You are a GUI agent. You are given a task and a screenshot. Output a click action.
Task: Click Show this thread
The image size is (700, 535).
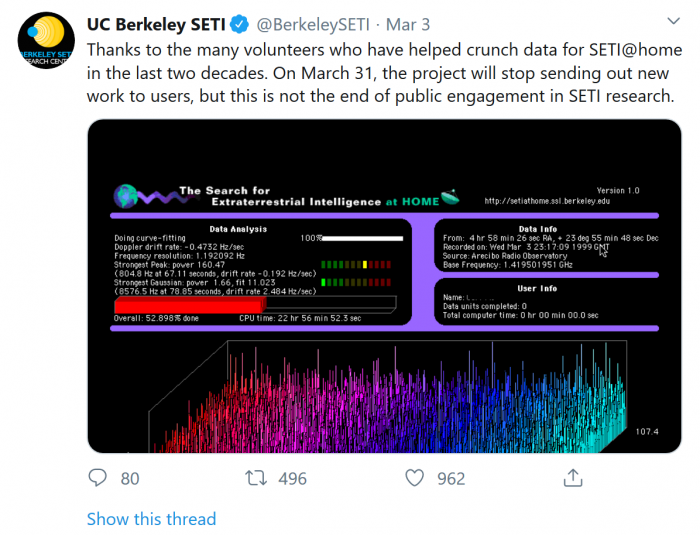(x=151, y=519)
